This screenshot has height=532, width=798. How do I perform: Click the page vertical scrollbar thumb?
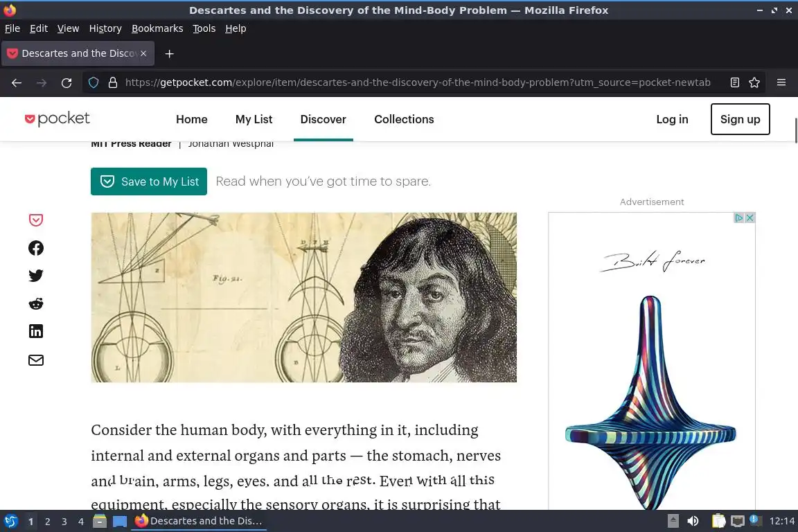pos(795,131)
